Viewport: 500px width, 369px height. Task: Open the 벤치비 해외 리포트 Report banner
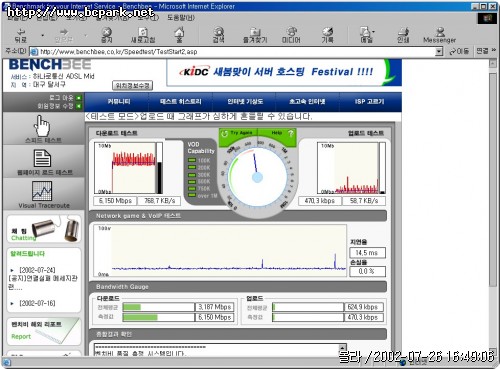pos(44,331)
